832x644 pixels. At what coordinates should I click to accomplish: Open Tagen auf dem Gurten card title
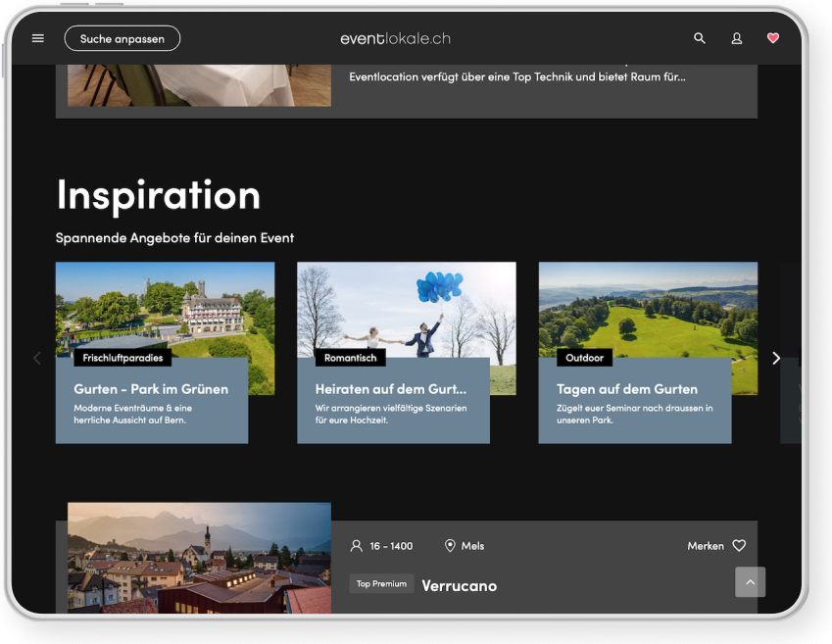pos(626,389)
